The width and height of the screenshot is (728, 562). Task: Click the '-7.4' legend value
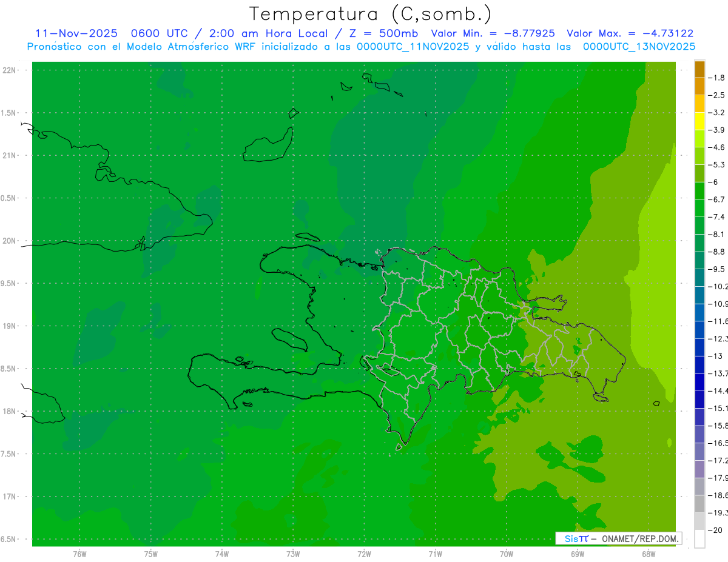click(x=716, y=217)
